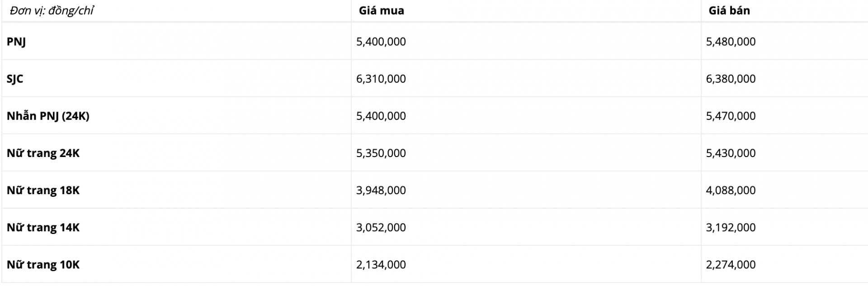This screenshot has height=286, width=868.
Task: Click the 'Giá bán' column header
Action: (729, 10)
